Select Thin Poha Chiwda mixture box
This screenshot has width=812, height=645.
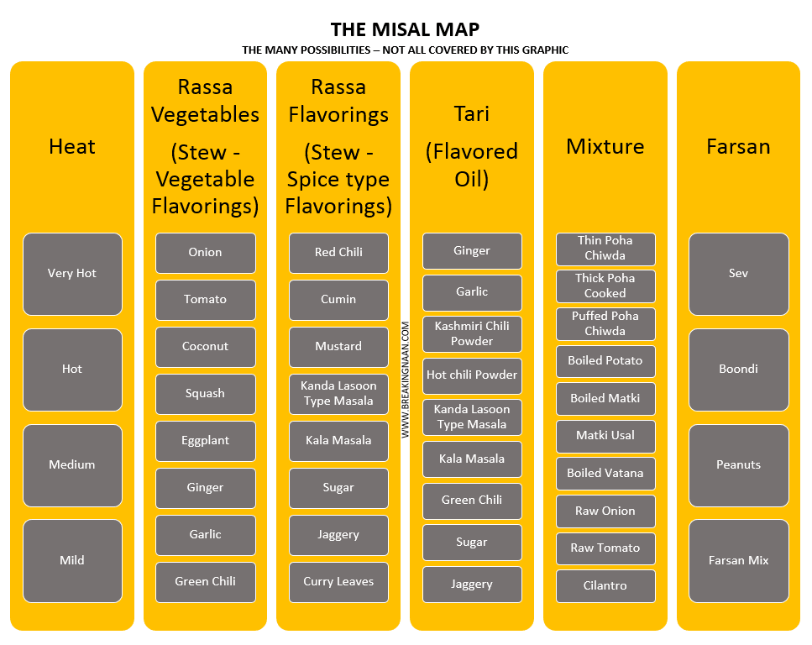606,249
